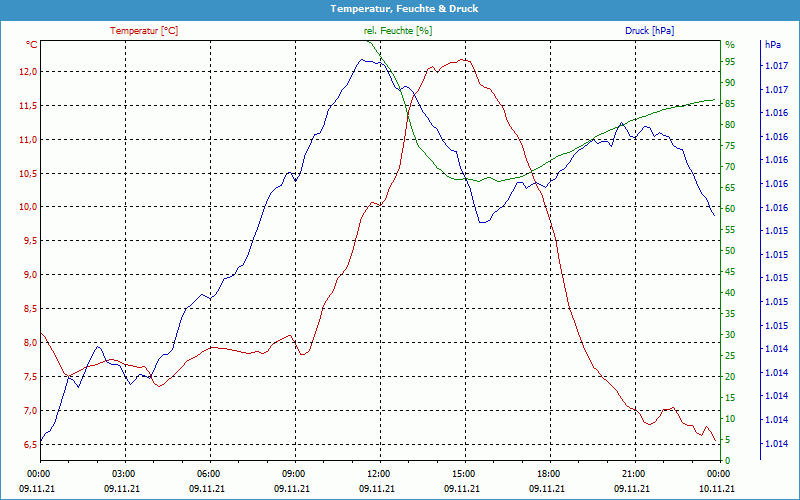Click the 18:00 time axis label
Screen dimensions: 800x500
(x=547, y=474)
